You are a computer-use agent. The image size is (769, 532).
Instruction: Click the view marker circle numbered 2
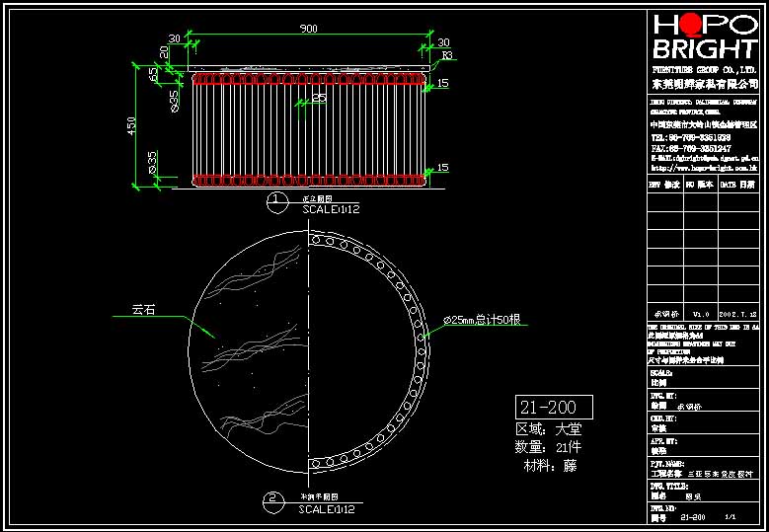275,502
